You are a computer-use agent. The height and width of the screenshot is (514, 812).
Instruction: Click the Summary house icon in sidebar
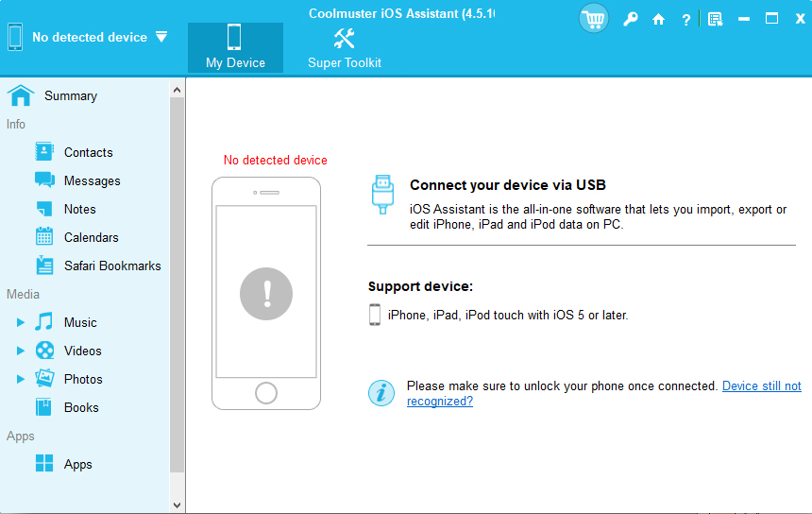[x=21, y=95]
